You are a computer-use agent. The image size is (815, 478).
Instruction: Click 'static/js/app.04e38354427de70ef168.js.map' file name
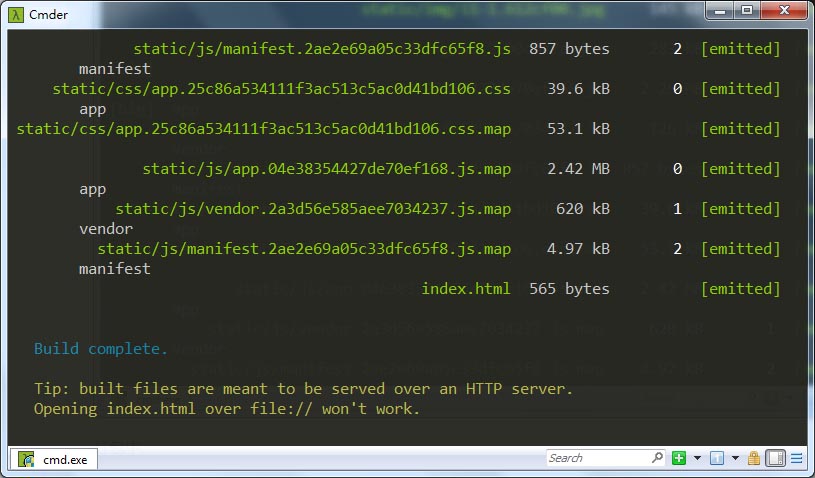tap(326, 169)
